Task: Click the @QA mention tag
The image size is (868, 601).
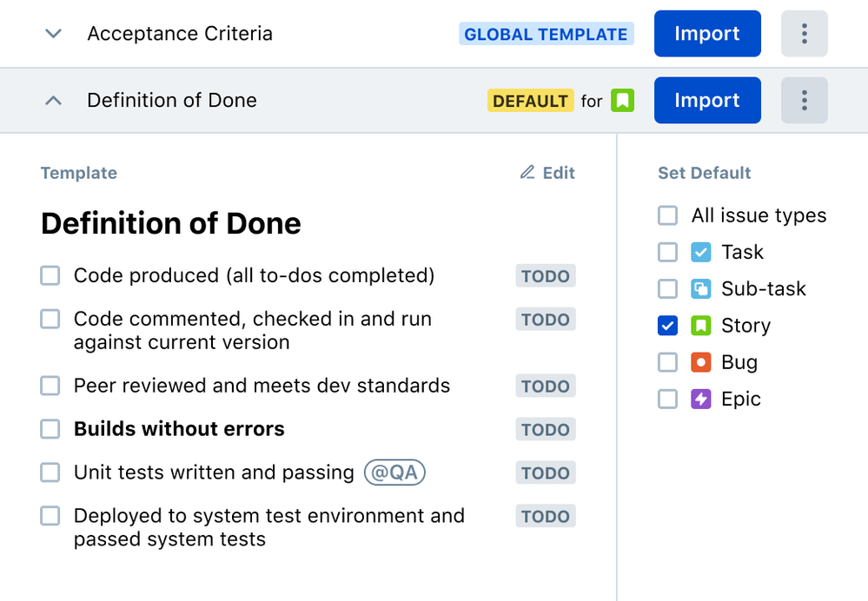Action: 394,472
